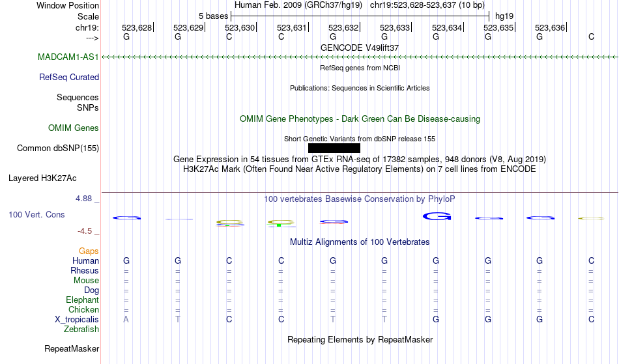This screenshot has width=619, height=364.
Task: Click the SNPs track label
Action: click(88, 107)
